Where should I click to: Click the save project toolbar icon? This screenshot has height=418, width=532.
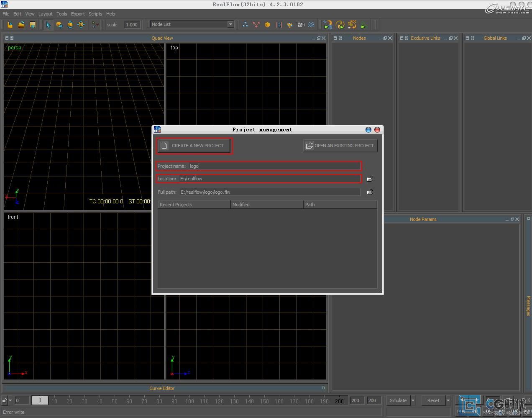pyautogui.click(x=32, y=25)
